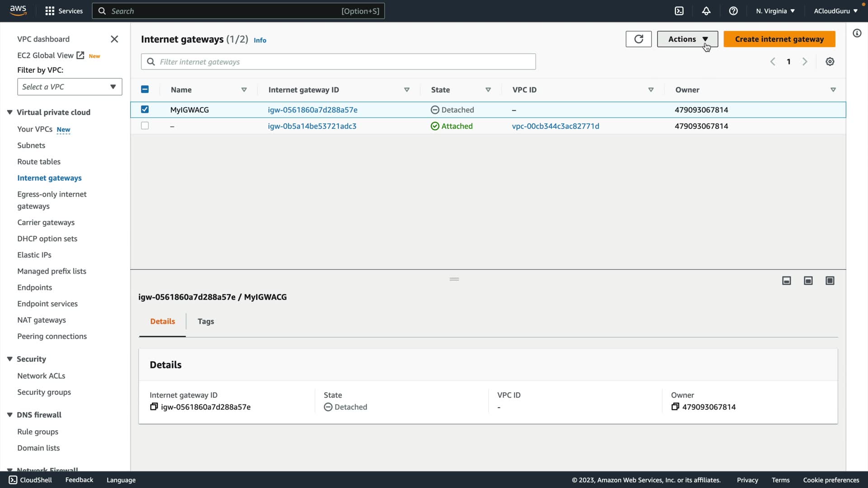
Task: Go to Route tables in sidebar
Action: pyautogui.click(x=39, y=161)
